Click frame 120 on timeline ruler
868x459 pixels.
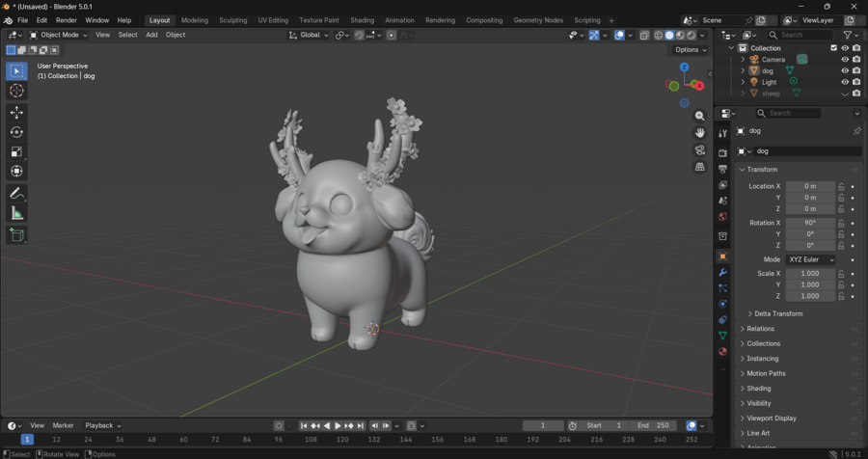pos(341,440)
